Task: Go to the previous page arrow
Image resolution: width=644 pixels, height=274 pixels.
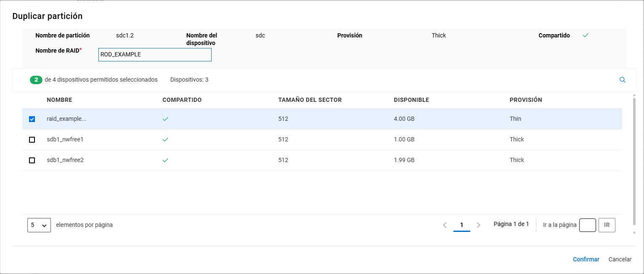Action: point(445,225)
